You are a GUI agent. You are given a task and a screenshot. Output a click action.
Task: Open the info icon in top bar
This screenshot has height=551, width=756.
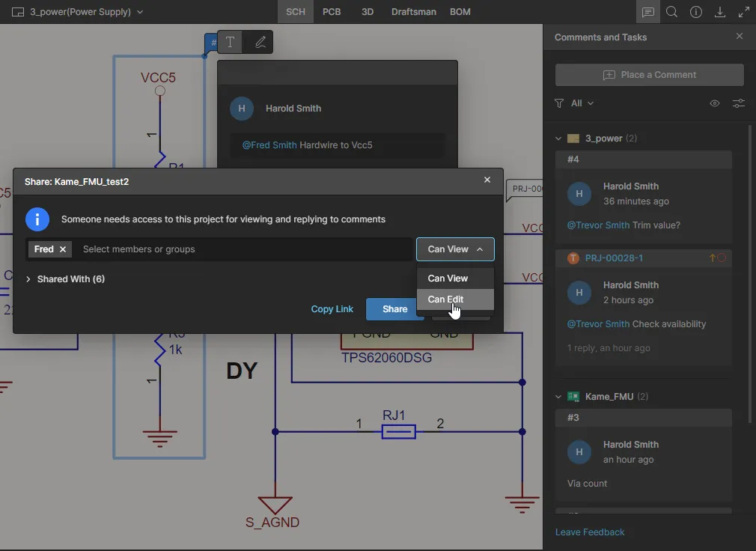(x=695, y=12)
